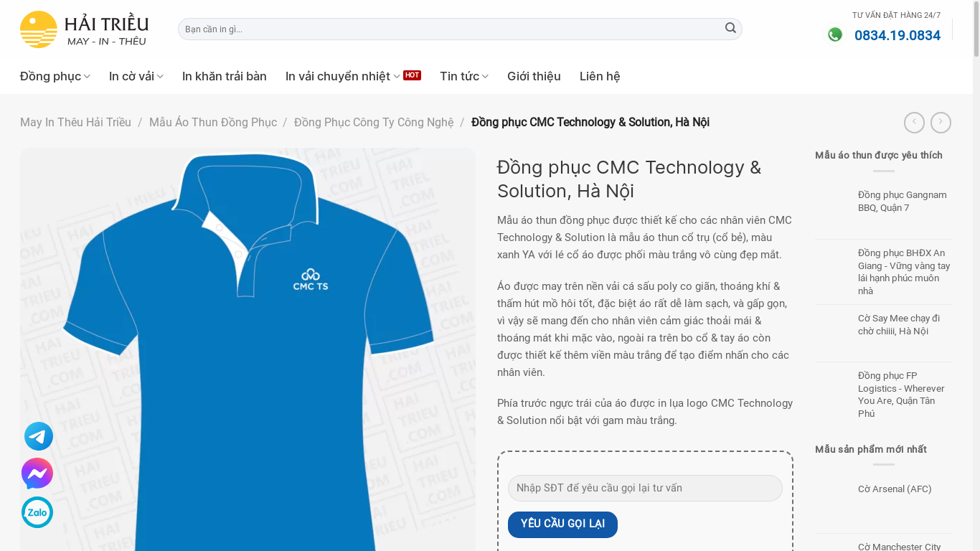Focus the Nhập SĐT phone input field
Viewport: 980px width, 551px height.
pyautogui.click(x=645, y=488)
